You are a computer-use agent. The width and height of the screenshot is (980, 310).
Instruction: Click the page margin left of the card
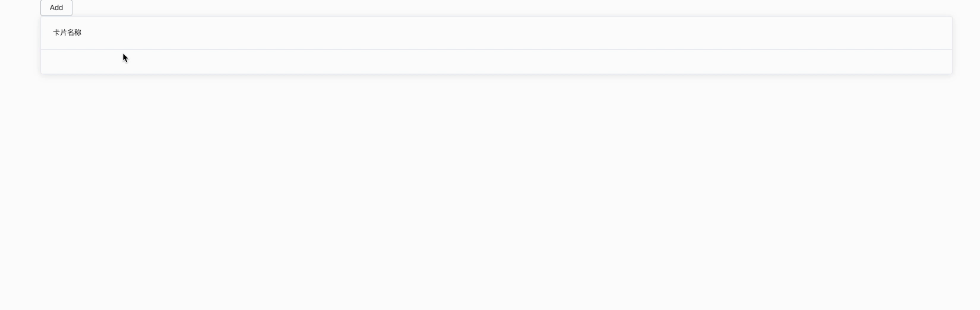point(20,45)
